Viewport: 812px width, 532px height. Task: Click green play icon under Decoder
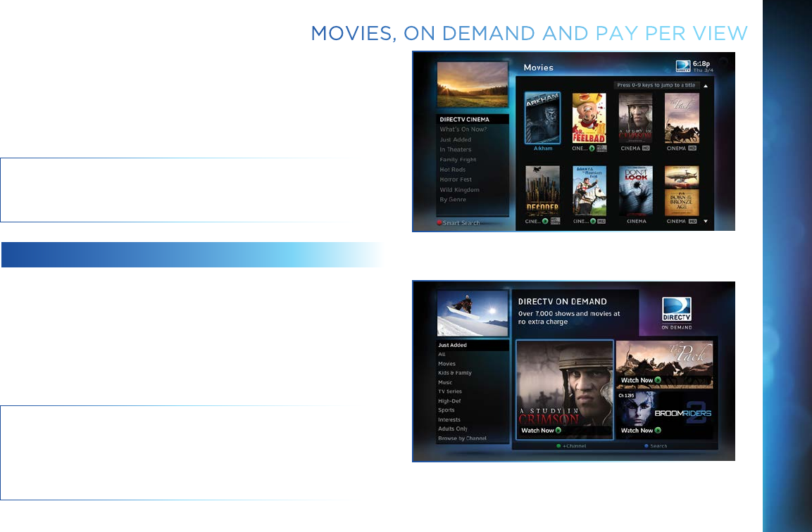pyautogui.click(x=545, y=221)
